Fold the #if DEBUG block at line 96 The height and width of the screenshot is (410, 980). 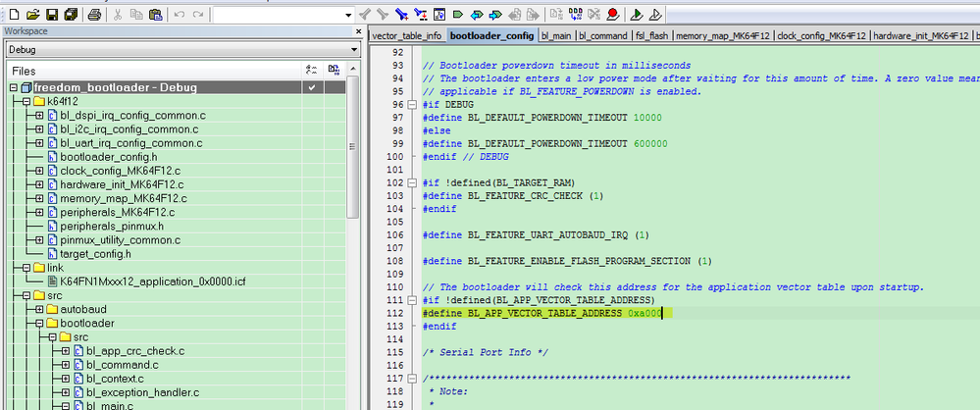pyautogui.click(x=412, y=104)
